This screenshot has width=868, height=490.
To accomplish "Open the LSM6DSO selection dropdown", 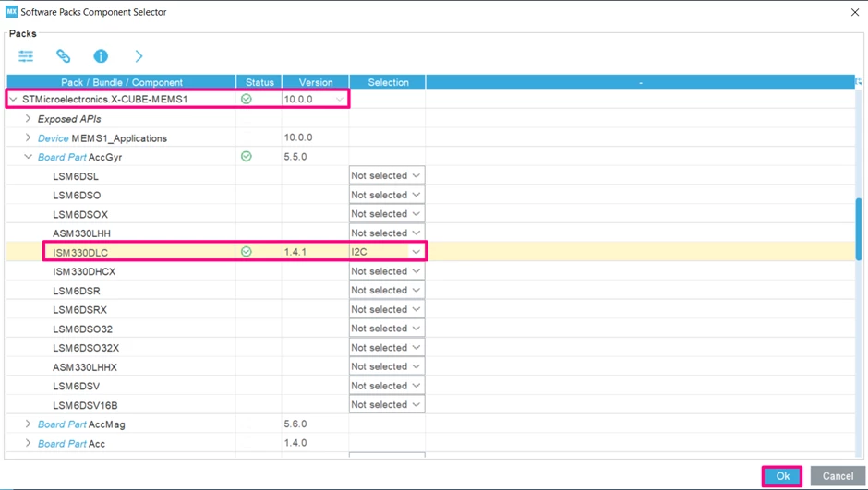I will (x=387, y=195).
